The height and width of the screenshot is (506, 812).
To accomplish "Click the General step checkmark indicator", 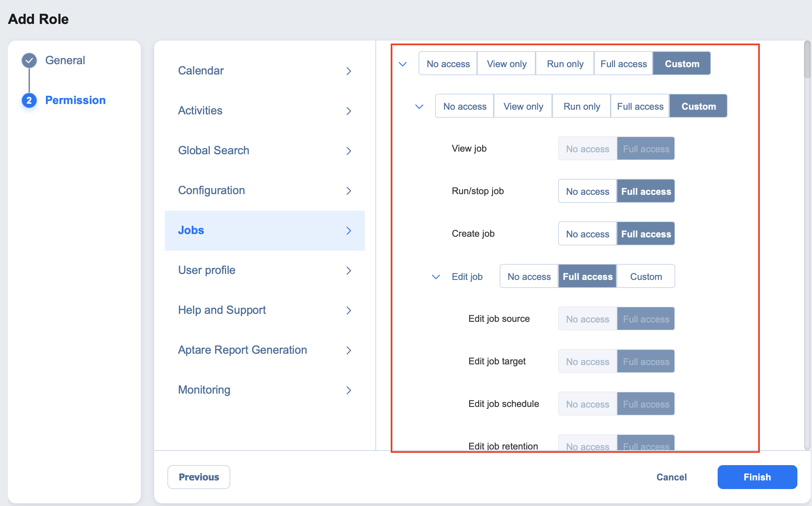I will (29, 60).
